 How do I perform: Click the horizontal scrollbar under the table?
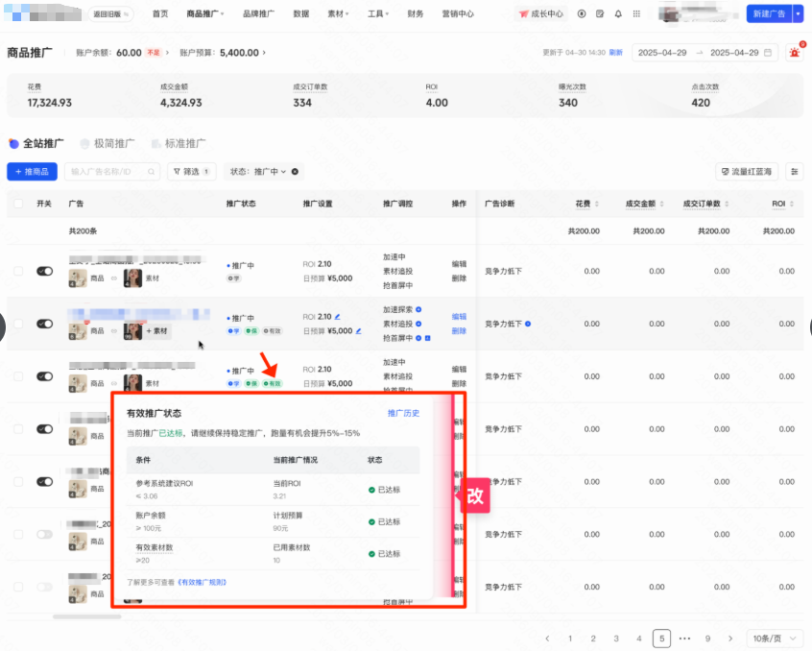(x=87, y=616)
